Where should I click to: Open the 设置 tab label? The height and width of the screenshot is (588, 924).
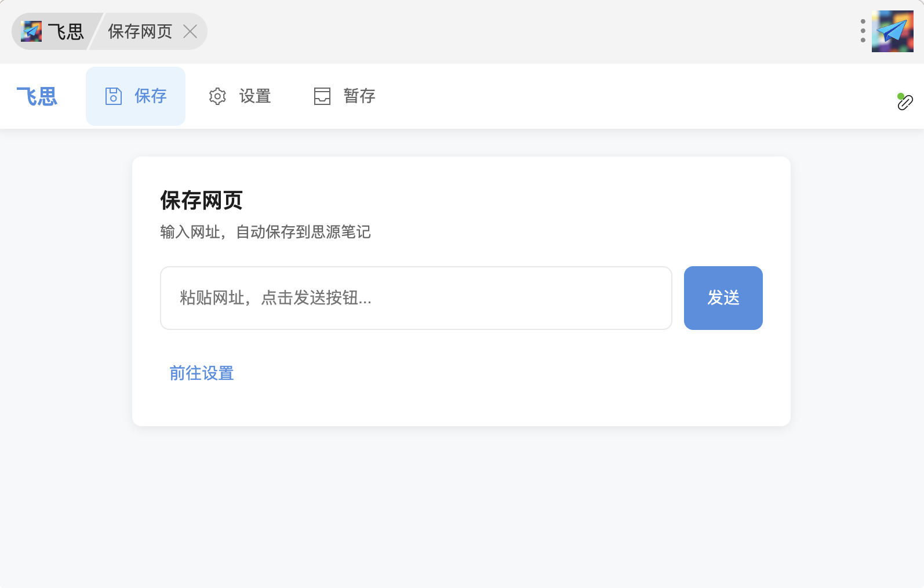255,96
